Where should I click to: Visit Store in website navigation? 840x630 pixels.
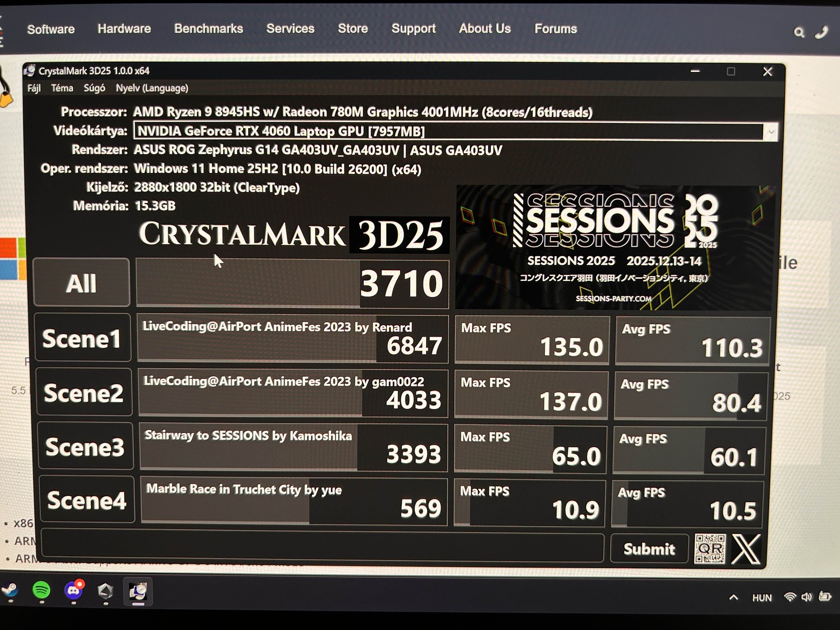tap(353, 29)
